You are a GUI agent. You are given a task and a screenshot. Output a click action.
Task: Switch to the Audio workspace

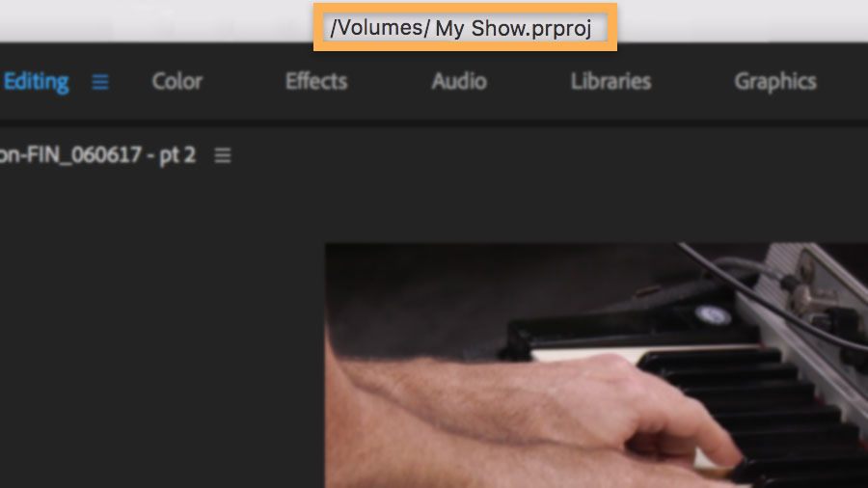[x=459, y=81]
